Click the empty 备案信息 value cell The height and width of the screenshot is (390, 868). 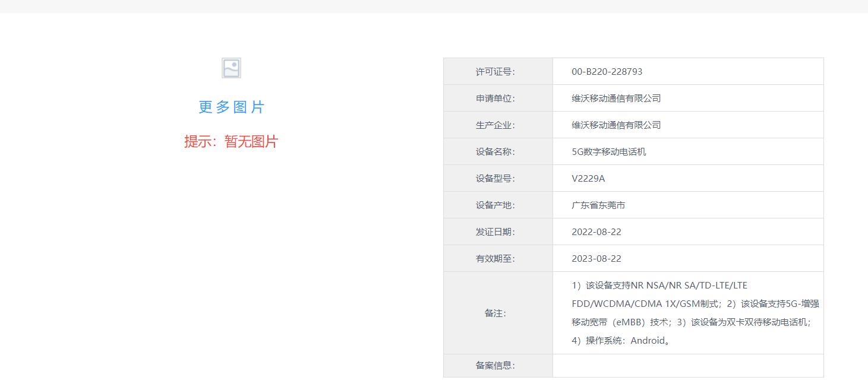[x=688, y=366]
